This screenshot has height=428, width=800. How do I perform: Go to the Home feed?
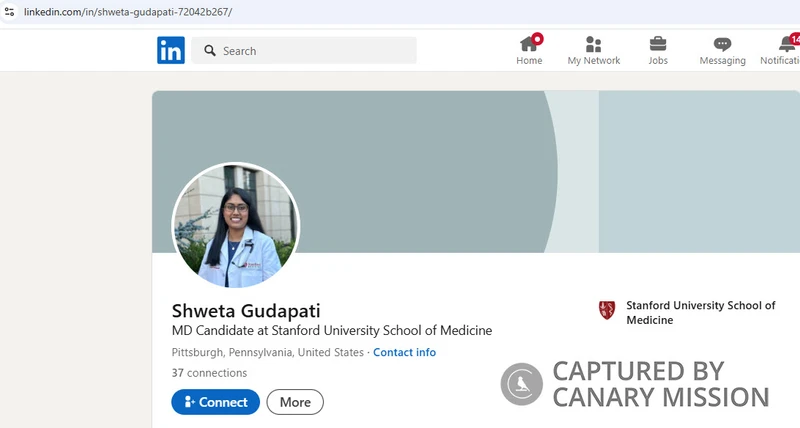click(529, 50)
